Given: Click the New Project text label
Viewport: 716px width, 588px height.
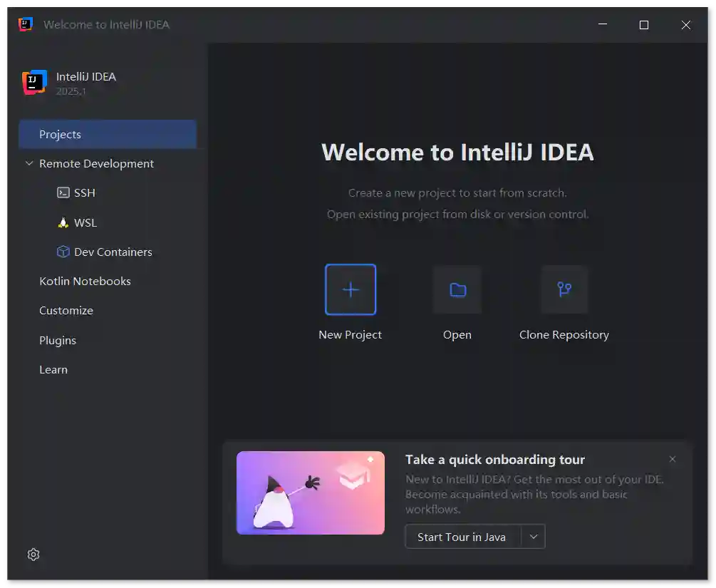Looking at the screenshot, I should coord(351,335).
